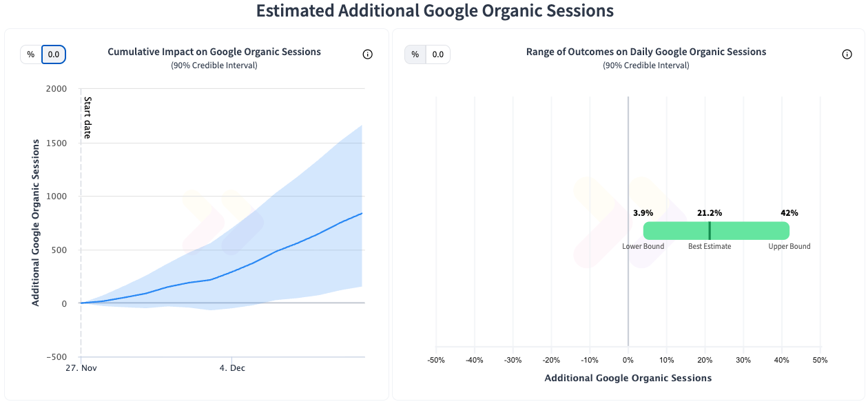This screenshot has width=868, height=404.
Task: Click the Start date marker label
Action: (87, 117)
